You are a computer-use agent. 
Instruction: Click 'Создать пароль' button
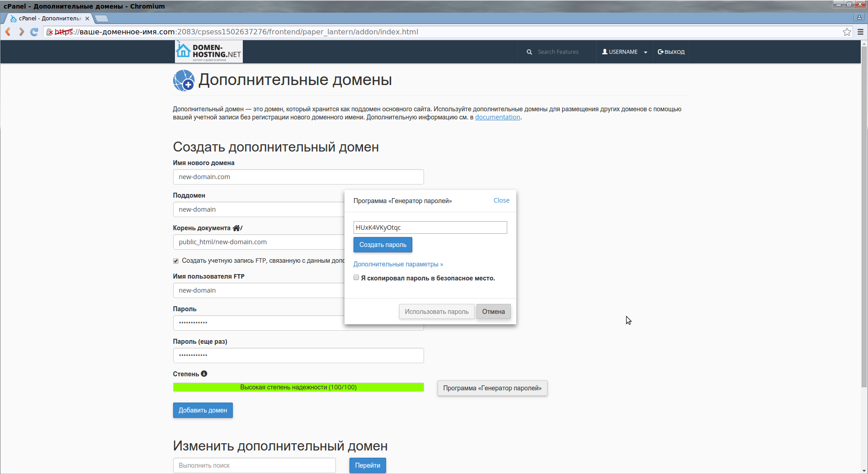pos(383,245)
